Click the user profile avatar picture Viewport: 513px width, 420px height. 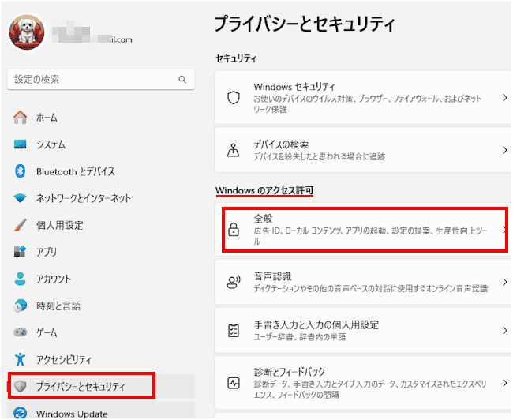point(27,32)
